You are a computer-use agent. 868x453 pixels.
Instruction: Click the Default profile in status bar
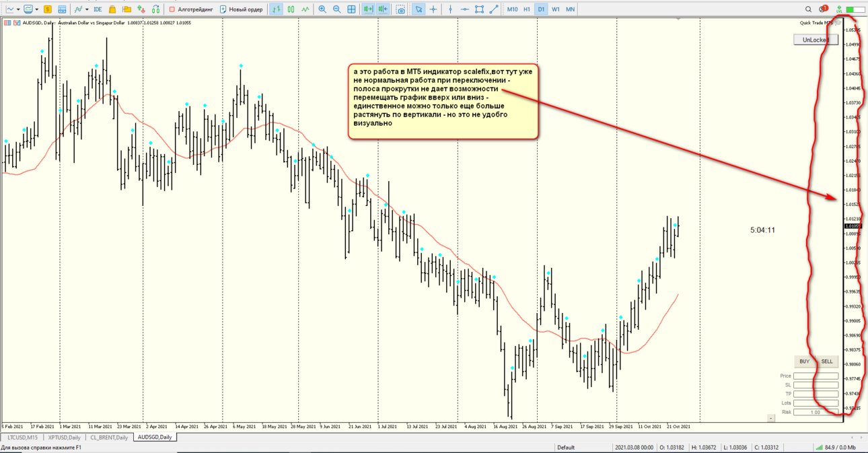point(566,448)
